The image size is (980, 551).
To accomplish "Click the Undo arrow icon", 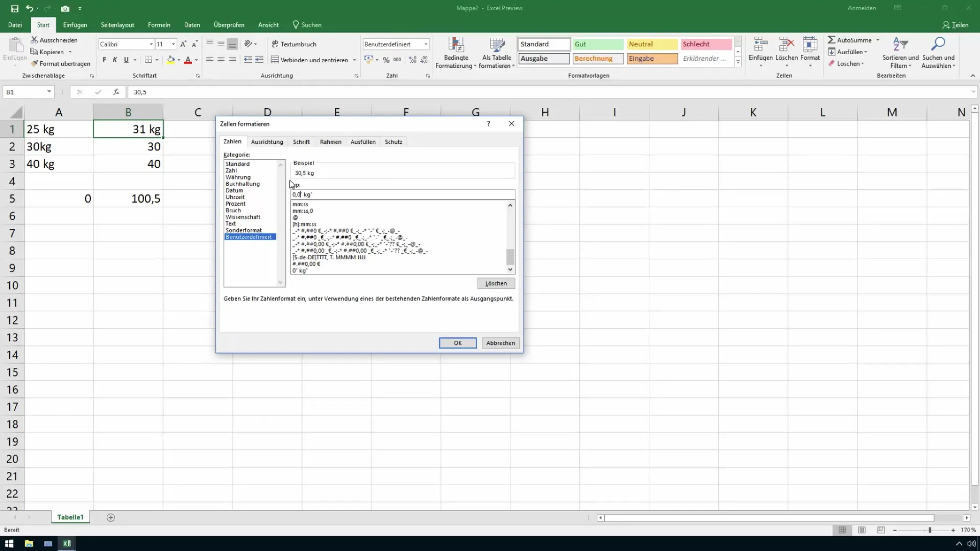I will click(30, 9).
